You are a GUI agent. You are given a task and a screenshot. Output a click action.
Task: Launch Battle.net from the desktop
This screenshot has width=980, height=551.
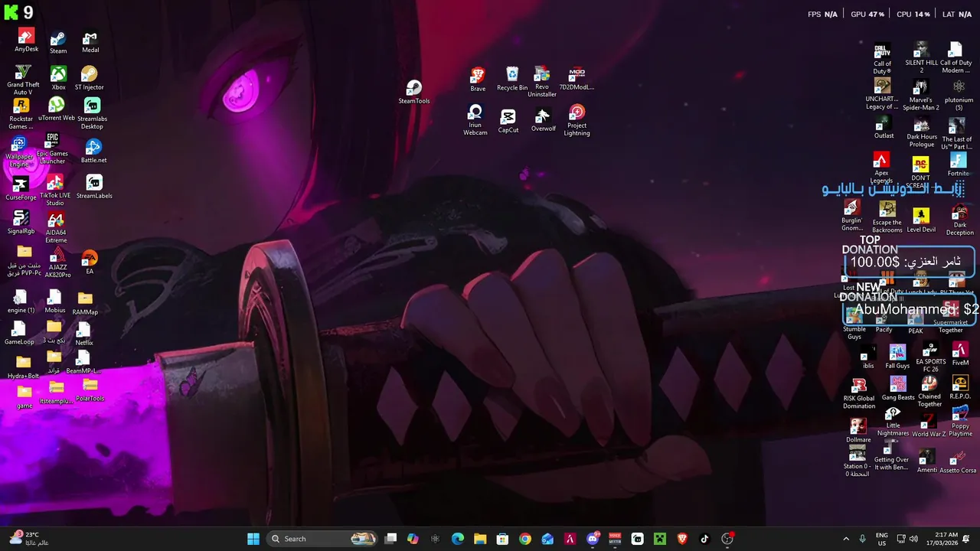click(93, 152)
